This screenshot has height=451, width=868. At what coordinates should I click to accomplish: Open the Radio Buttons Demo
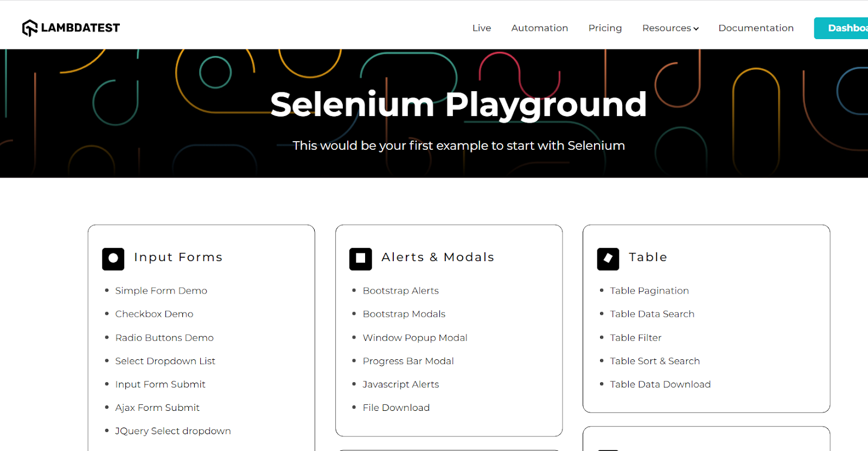click(x=164, y=337)
